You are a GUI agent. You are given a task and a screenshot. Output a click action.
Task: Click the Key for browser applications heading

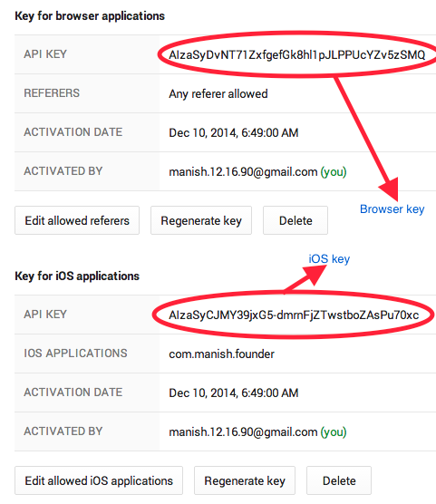click(x=90, y=16)
